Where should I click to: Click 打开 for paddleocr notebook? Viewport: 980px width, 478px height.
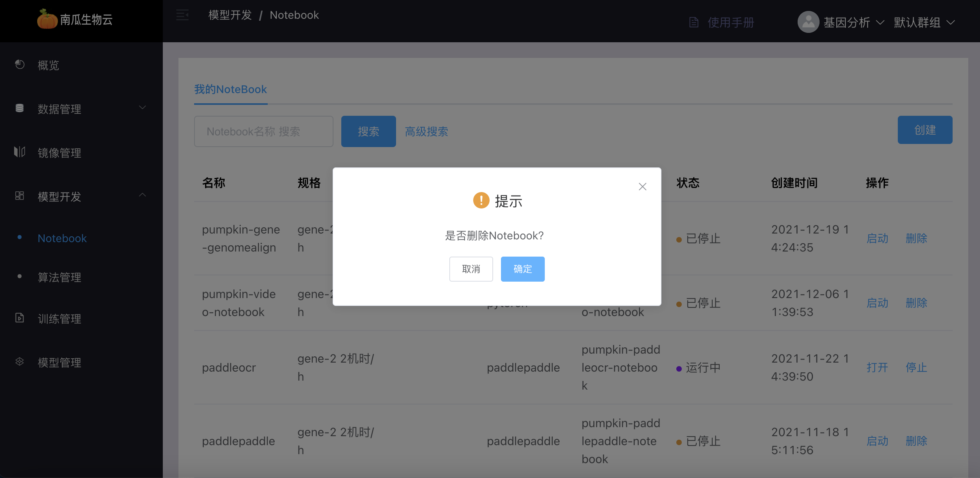click(877, 367)
